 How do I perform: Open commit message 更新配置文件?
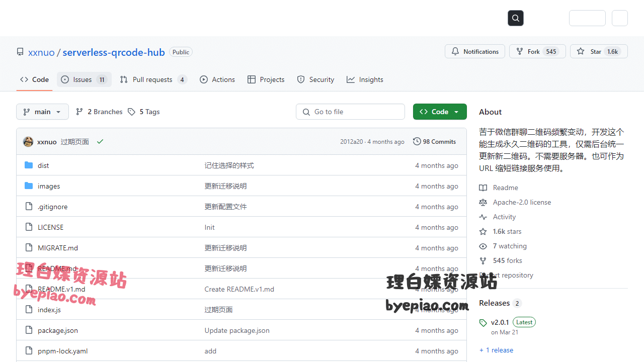pyautogui.click(x=225, y=207)
